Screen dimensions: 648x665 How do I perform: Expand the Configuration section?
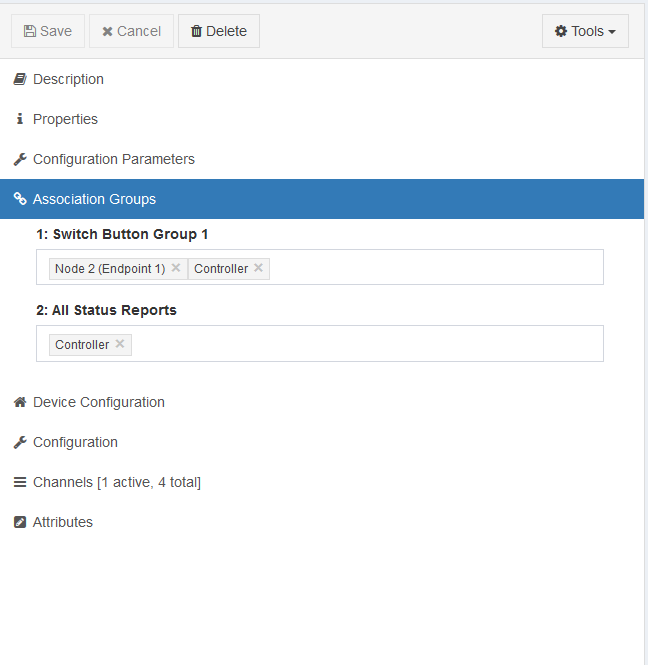click(322, 442)
